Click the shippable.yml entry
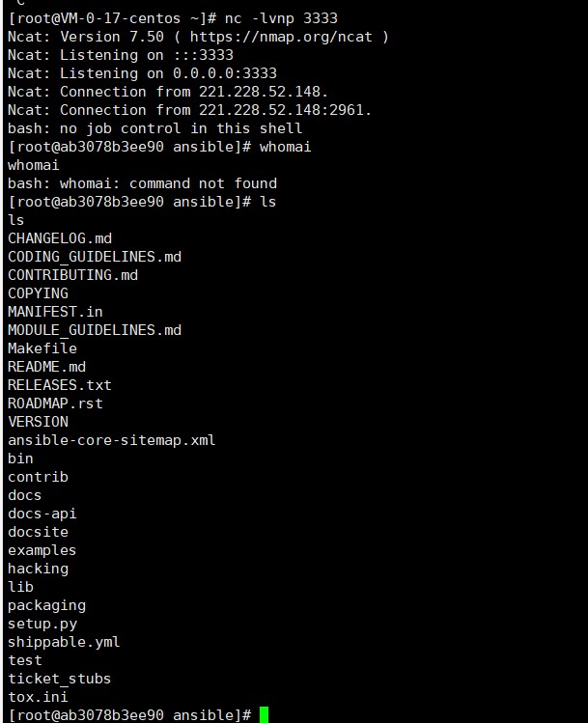Screen dimensions: 588x723 tap(64, 642)
